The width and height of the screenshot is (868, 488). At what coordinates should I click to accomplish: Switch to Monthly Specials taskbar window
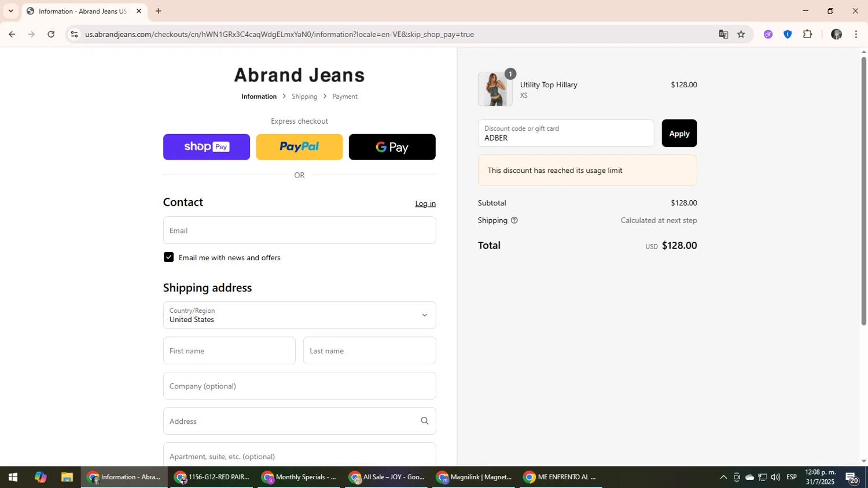(x=299, y=477)
